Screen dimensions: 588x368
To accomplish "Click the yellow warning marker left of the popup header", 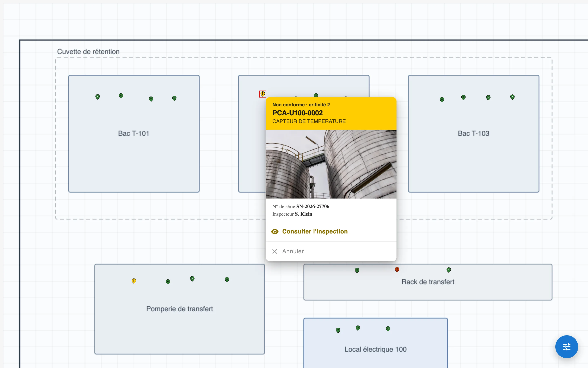I will tap(263, 94).
